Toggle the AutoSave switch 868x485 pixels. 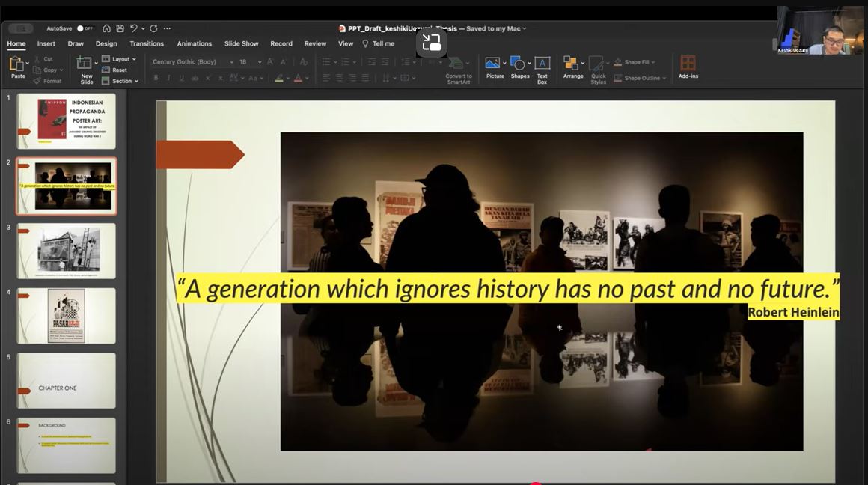85,28
